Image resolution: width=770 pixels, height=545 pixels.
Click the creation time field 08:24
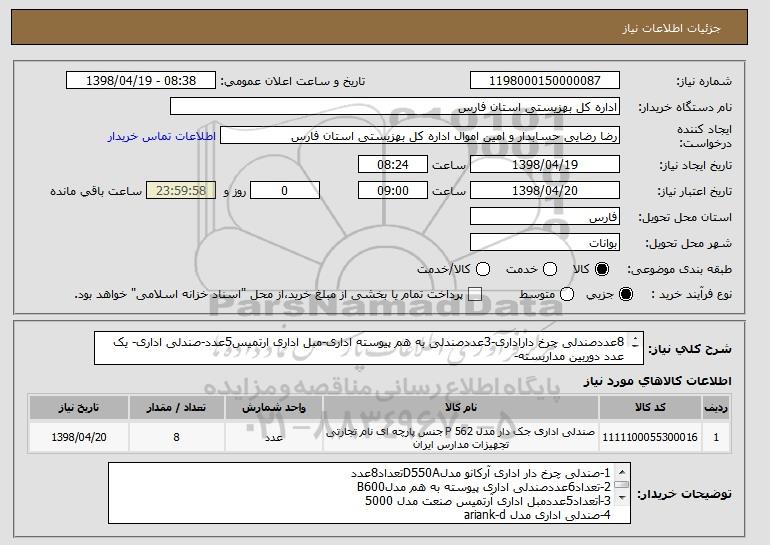(x=393, y=164)
